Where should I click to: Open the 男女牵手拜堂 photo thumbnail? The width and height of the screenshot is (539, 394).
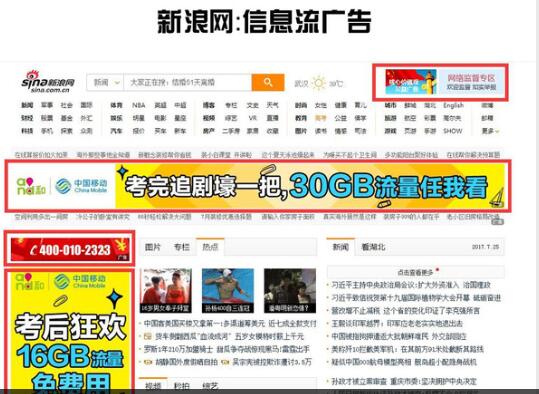(166, 291)
